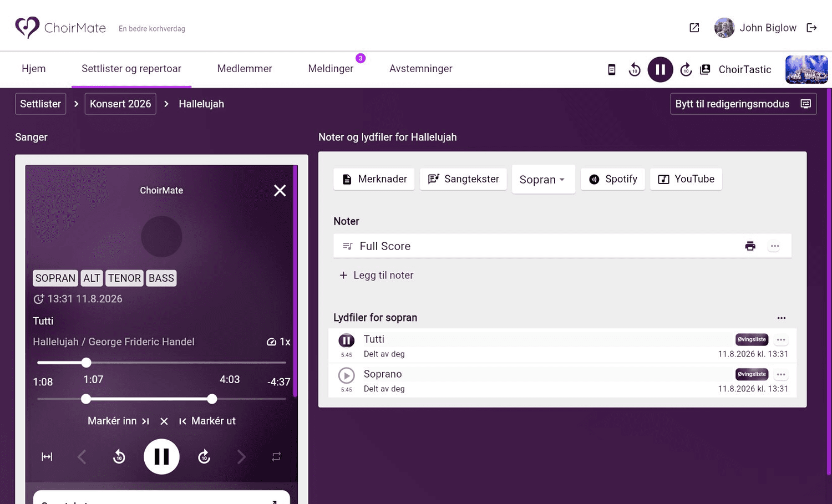Image resolution: width=832 pixels, height=504 pixels.
Task: Select Settlister og repertoar tab
Action: pyautogui.click(x=131, y=69)
